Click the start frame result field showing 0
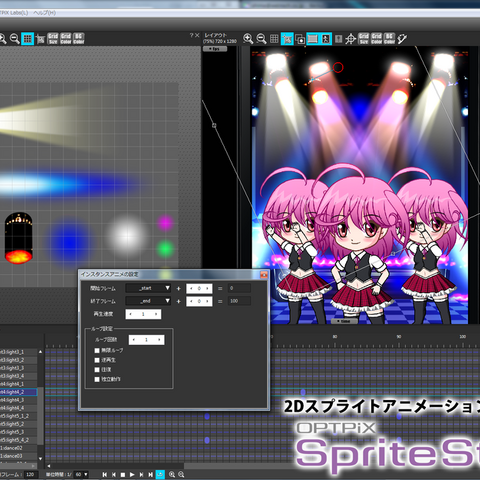This screenshot has width=480, height=480. coord(239,288)
